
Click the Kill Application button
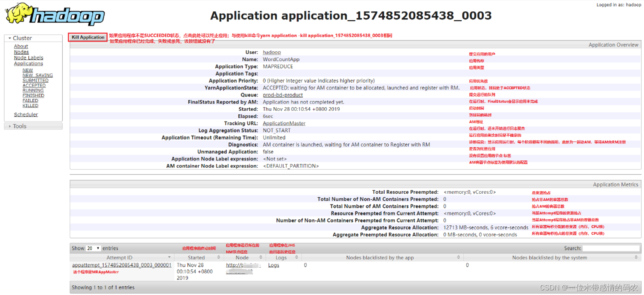click(88, 37)
